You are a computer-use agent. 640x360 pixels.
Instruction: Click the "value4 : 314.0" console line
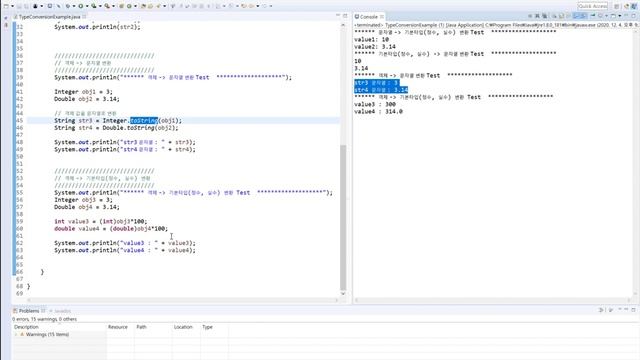point(378,111)
